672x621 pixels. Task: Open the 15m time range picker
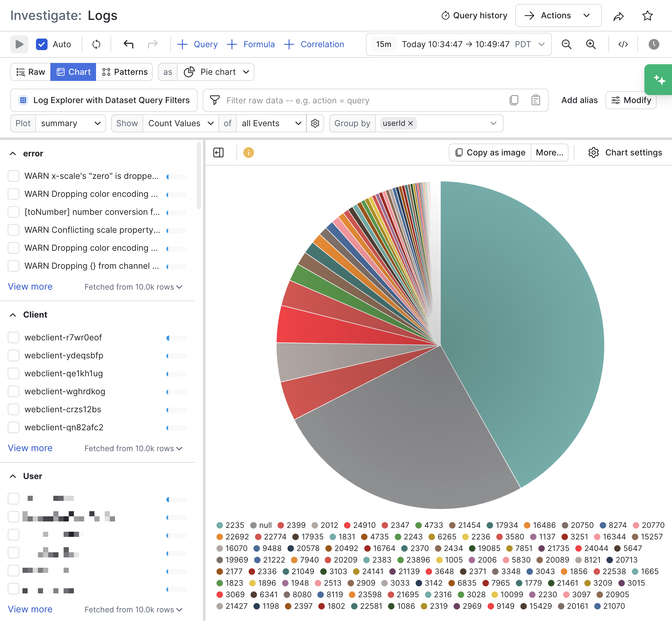458,44
